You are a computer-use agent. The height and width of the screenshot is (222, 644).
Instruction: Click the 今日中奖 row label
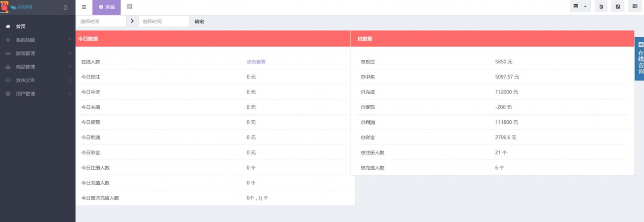click(91, 92)
